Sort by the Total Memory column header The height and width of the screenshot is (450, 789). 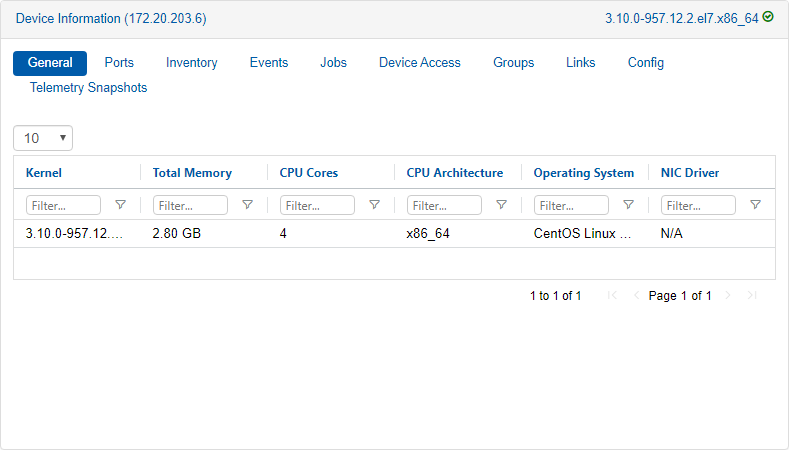[x=192, y=173]
